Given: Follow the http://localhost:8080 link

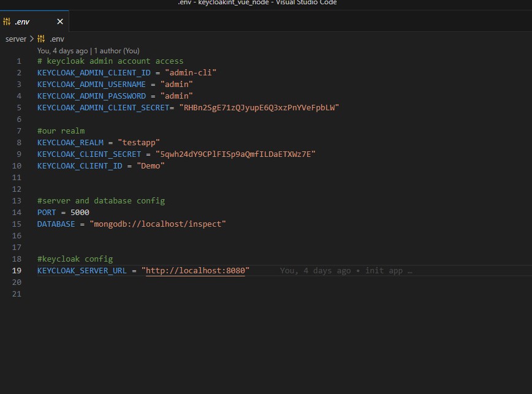Looking at the screenshot, I should [196, 271].
